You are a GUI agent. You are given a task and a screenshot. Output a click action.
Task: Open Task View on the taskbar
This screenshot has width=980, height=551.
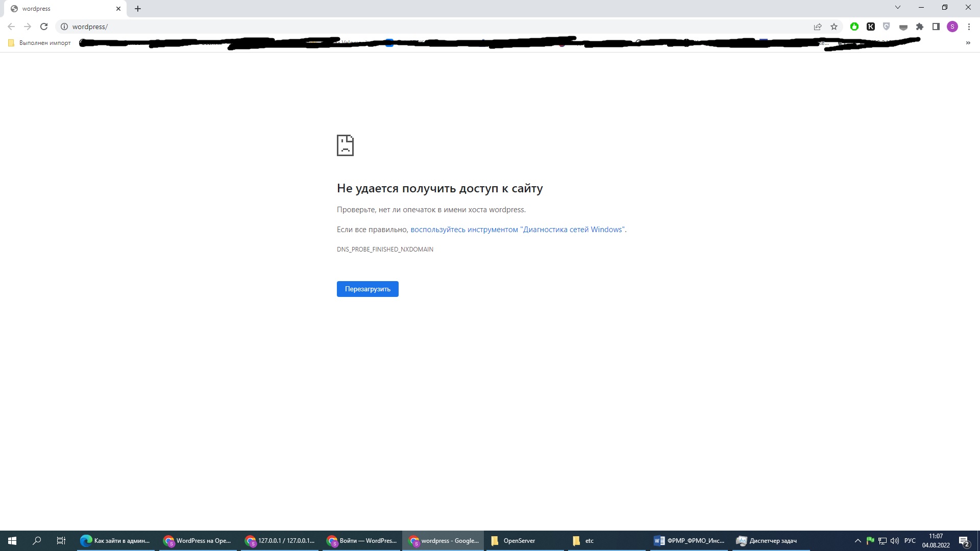[61, 541]
